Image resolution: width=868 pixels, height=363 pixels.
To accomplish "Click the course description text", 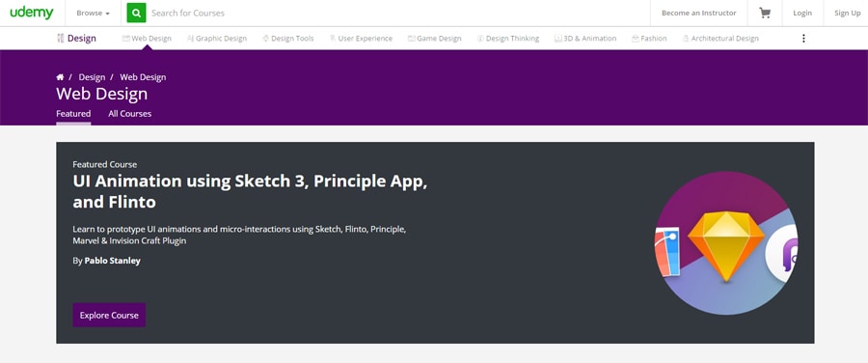I will 239,235.
